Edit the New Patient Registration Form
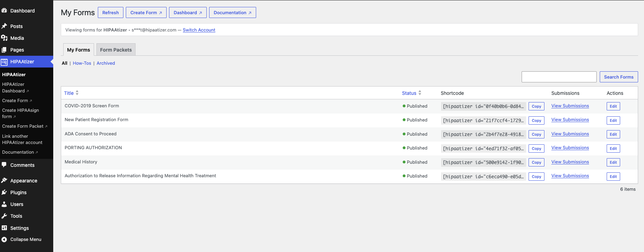This screenshot has height=252, width=644. coord(613,120)
